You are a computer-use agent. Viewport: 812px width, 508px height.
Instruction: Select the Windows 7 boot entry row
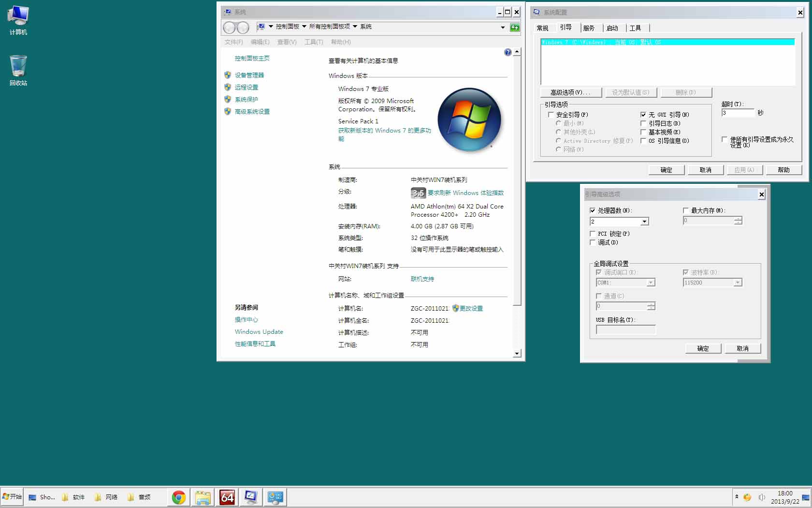click(667, 42)
